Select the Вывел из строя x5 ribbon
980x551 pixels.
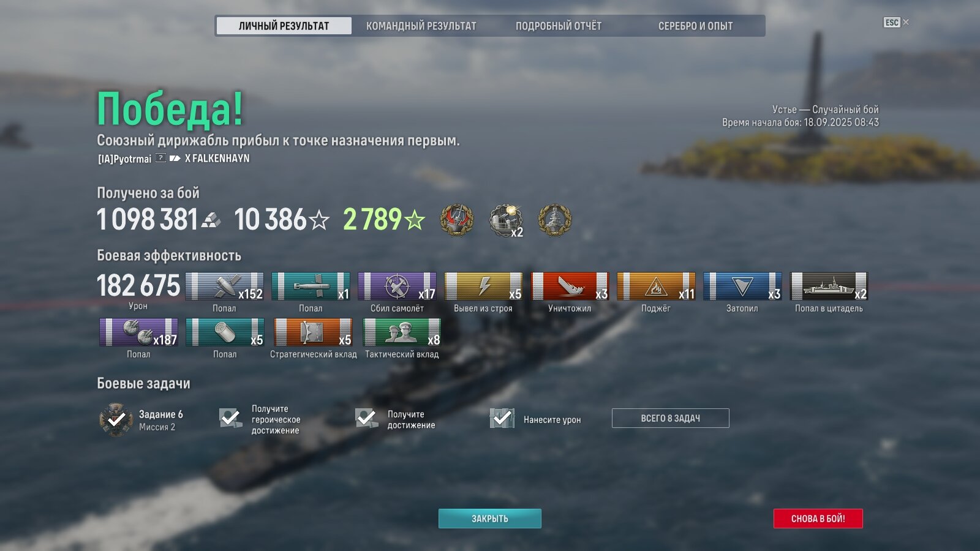483,287
